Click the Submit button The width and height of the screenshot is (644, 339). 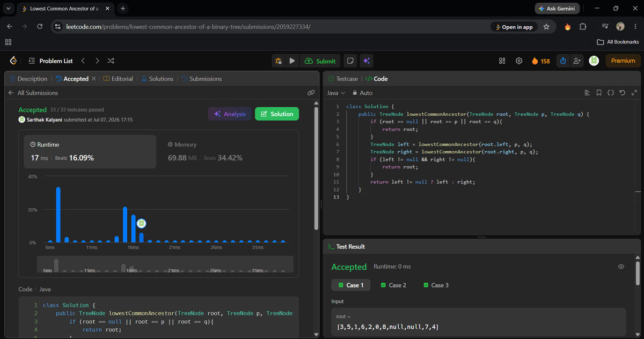pos(320,61)
